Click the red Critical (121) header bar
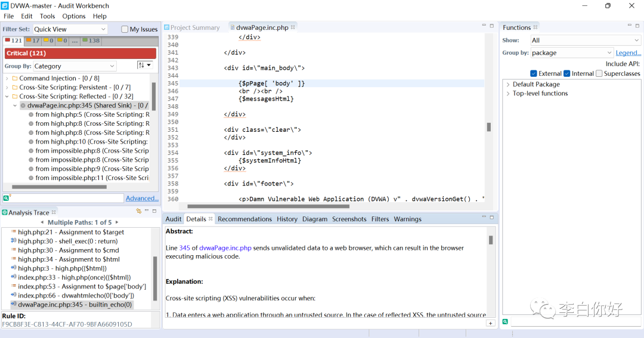This screenshot has height=338, width=644. pyautogui.click(x=80, y=53)
